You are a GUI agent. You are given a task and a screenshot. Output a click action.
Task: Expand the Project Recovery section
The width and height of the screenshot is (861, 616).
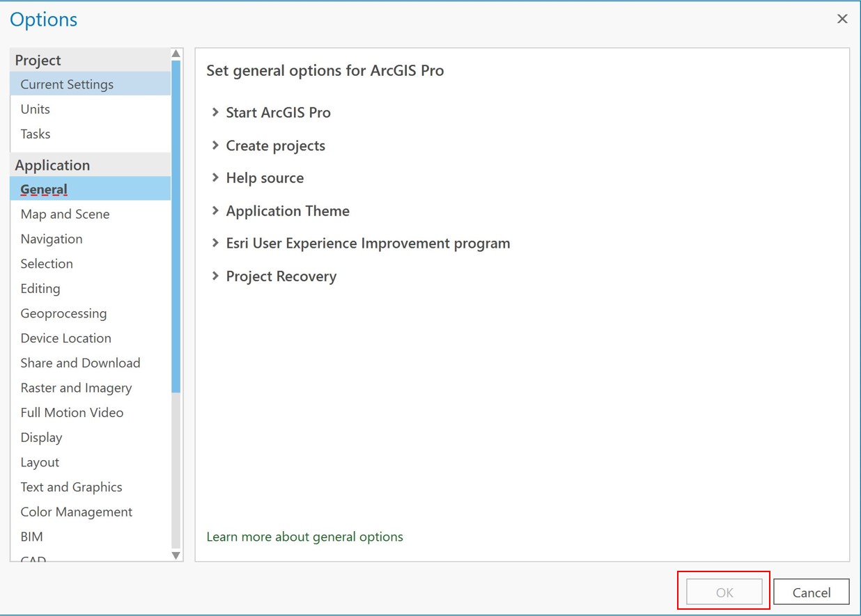pyautogui.click(x=274, y=276)
